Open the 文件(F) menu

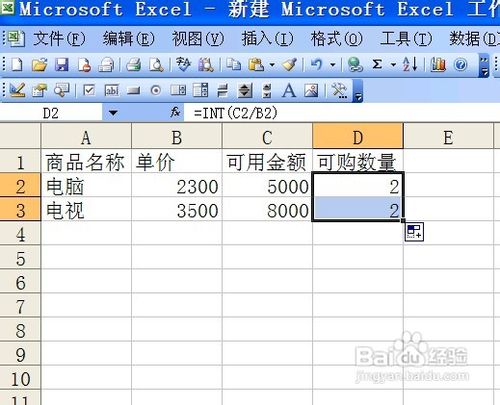59,39
